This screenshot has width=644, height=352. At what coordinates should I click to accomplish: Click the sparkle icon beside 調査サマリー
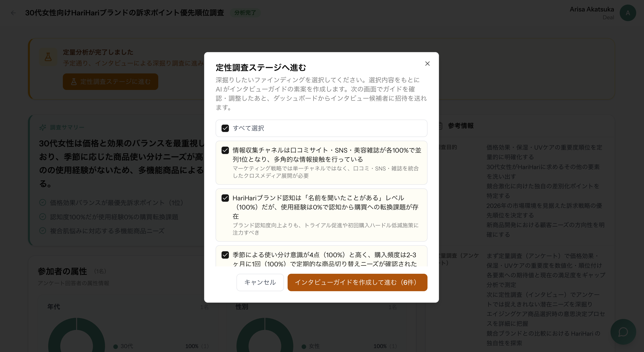[43, 127]
